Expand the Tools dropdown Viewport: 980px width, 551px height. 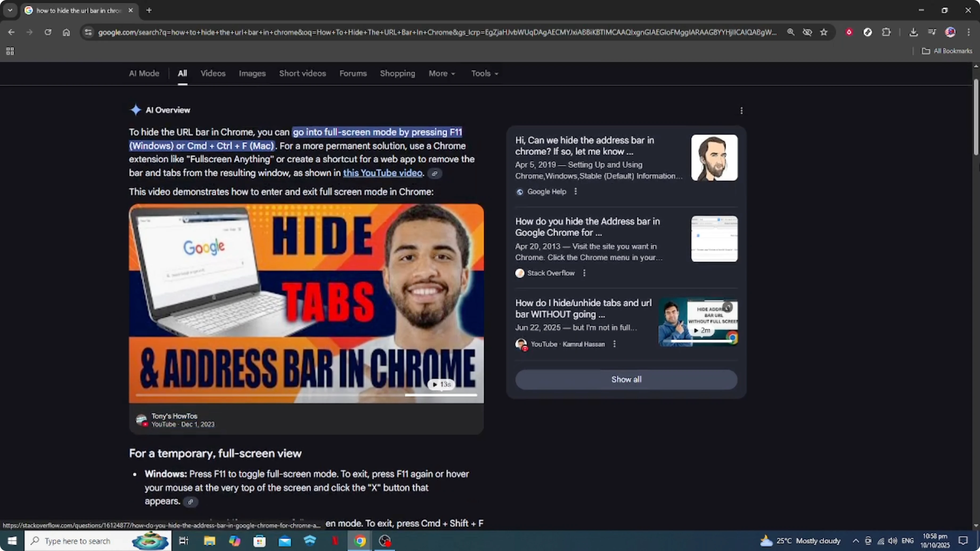(484, 73)
